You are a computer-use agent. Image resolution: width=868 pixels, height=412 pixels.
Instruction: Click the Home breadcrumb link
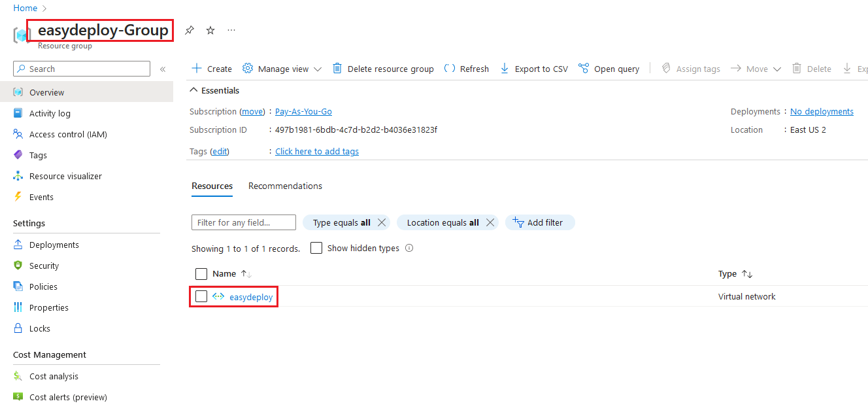(25, 8)
